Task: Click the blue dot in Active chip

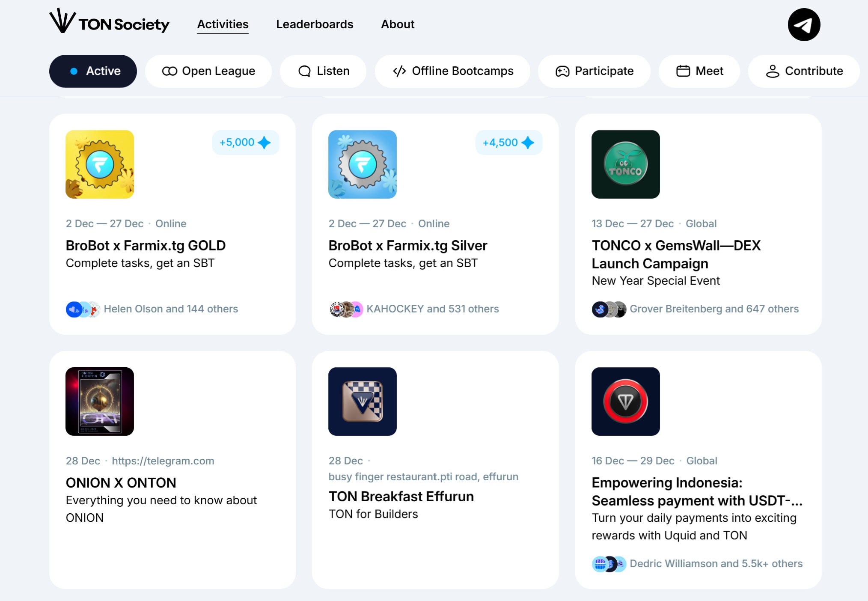Action: 74,71
